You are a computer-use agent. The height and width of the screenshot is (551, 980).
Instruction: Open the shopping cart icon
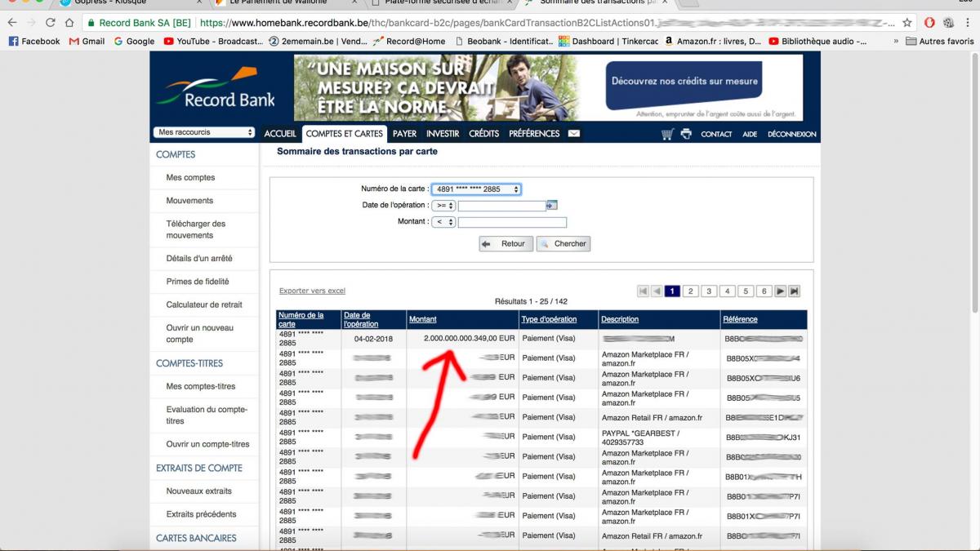point(667,134)
